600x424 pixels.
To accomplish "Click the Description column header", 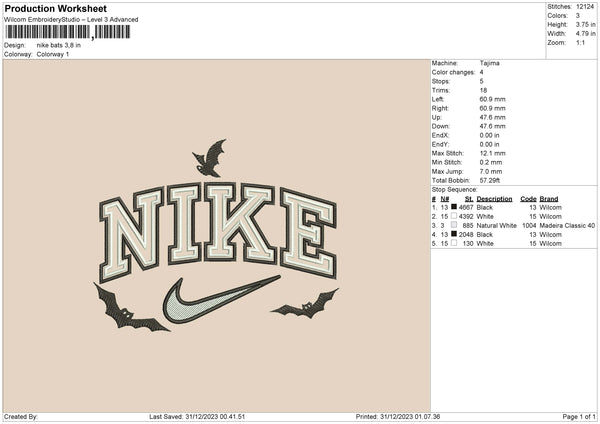I will [x=494, y=199].
